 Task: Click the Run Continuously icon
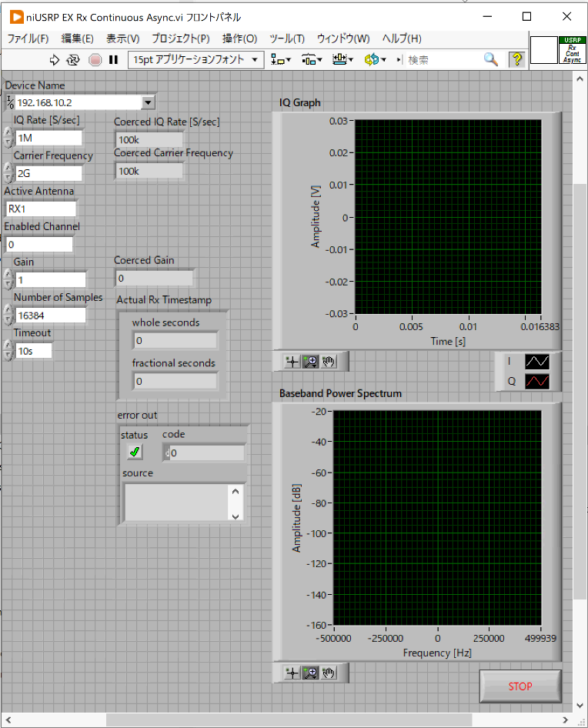tap(73, 60)
